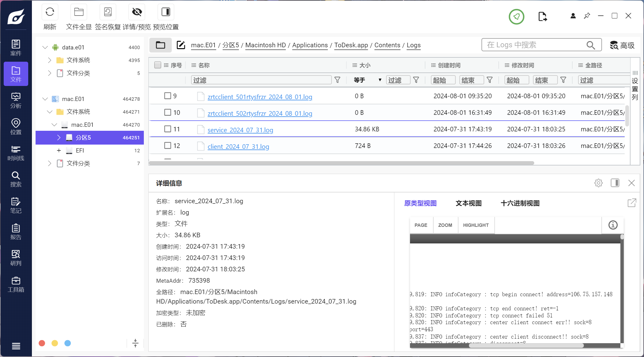Screen dimensions: 644x357
Task: Open zrtcclient_501rtysfrzr_2024_08_01.log link
Action: pos(260,97)
